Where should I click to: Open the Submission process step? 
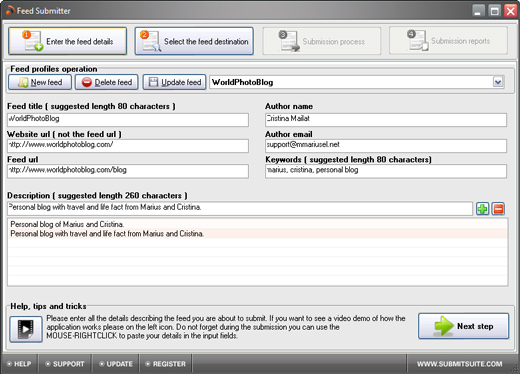322,41
